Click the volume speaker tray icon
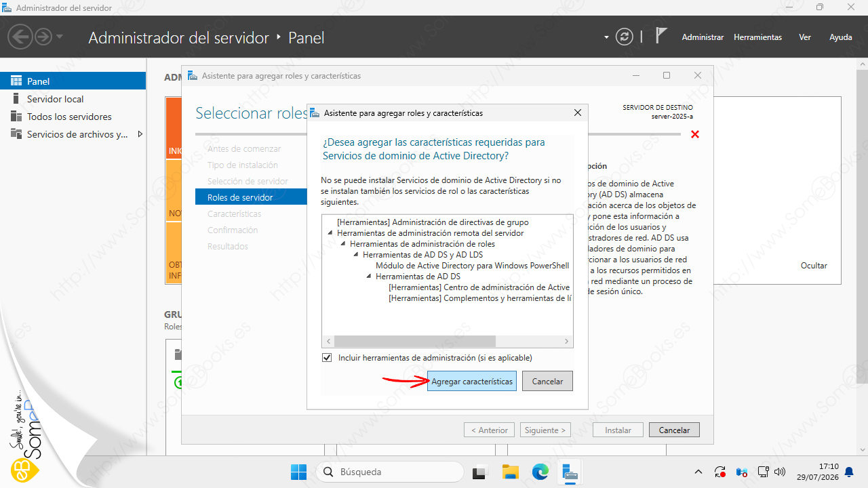 click(x=779, y=472)
